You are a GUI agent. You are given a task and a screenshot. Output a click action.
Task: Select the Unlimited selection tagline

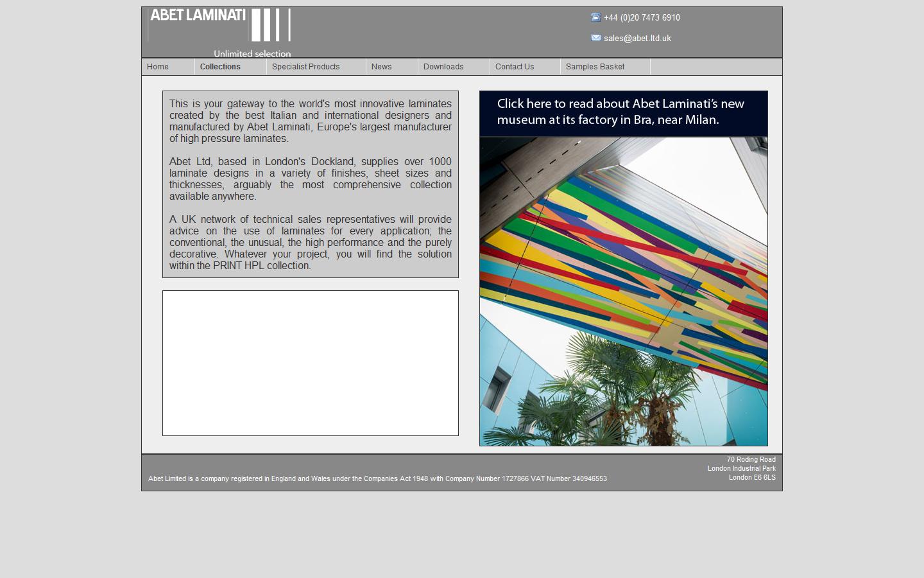pos(251,54)
